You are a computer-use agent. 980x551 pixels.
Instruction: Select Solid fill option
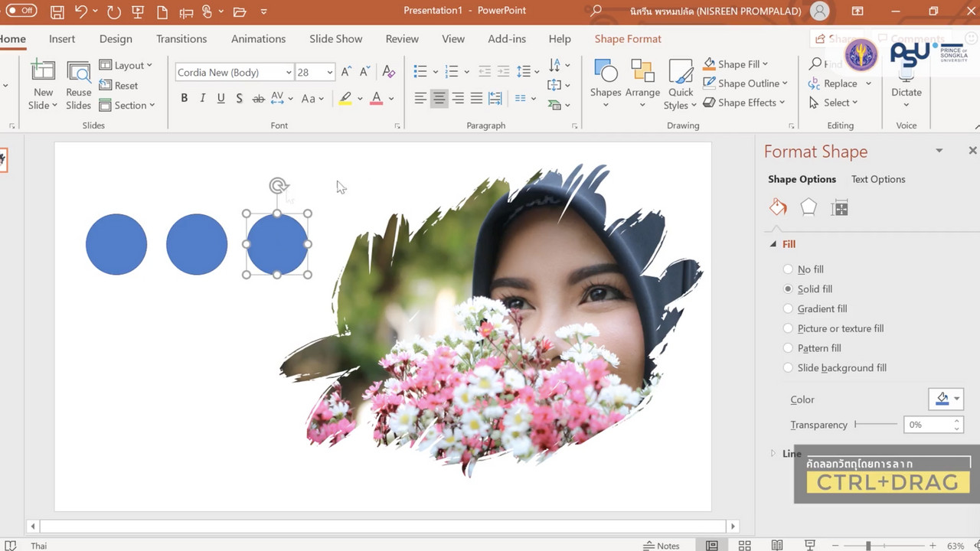coord(808,289)
